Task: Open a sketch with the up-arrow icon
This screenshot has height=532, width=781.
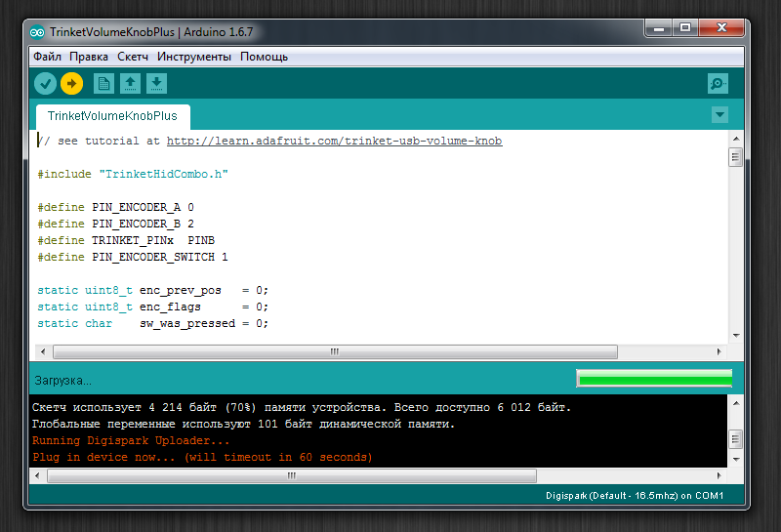Action: pos(130,84)
